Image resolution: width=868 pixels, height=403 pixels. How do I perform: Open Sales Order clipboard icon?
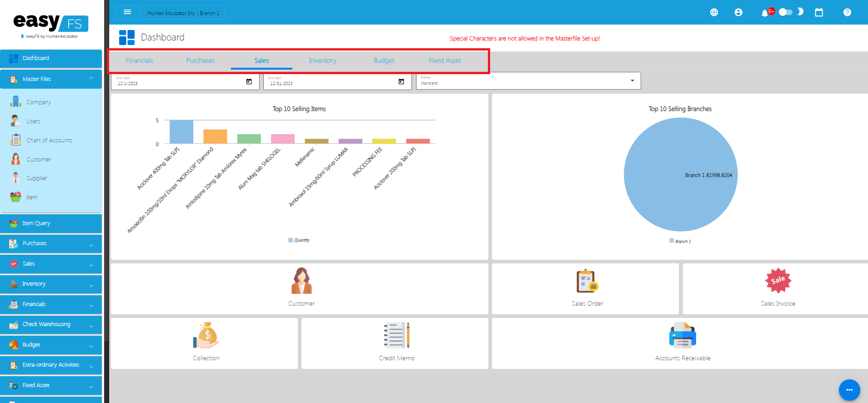(x=587, y=281)
